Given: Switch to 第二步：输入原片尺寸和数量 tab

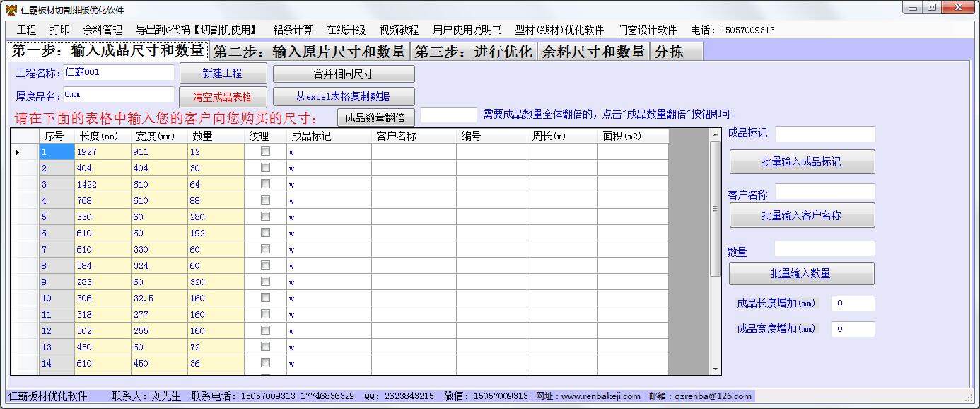Looking at the screenshot, I should [309, 52].
